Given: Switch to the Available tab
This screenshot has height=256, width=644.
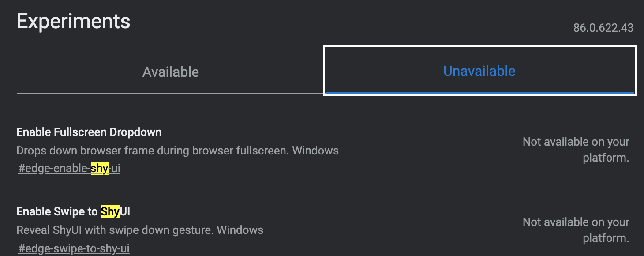Looking at the screenshot, I should 170,72.
